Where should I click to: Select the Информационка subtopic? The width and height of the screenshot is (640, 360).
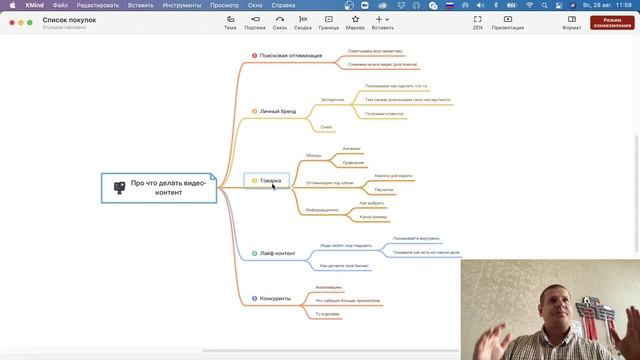point(322,210)
